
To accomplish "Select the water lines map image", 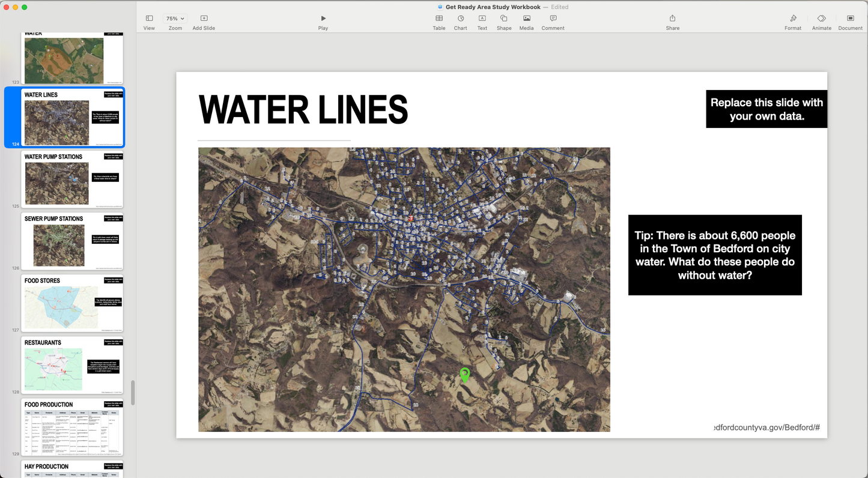I will [404, 289].
